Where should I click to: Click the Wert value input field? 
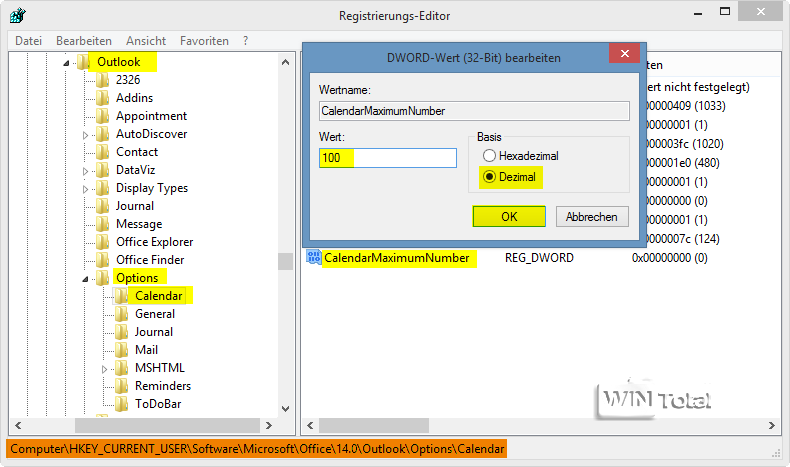tap(388, 158)
